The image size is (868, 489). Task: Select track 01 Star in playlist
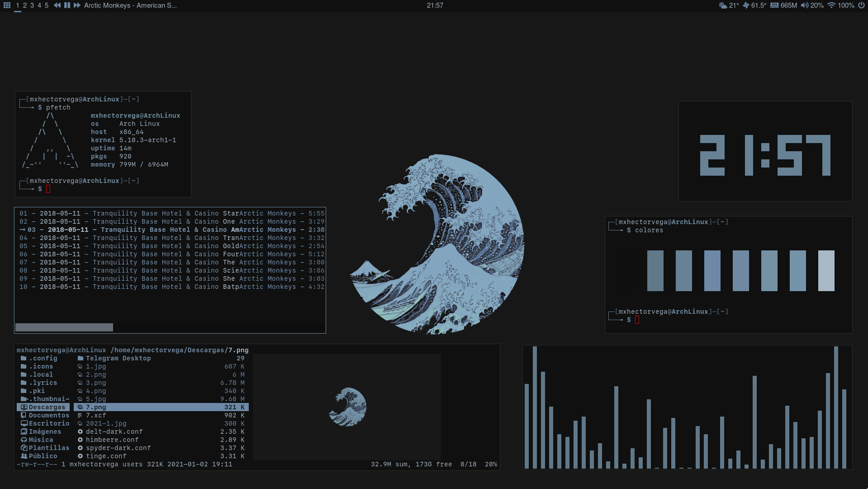[x=171, y=213]
